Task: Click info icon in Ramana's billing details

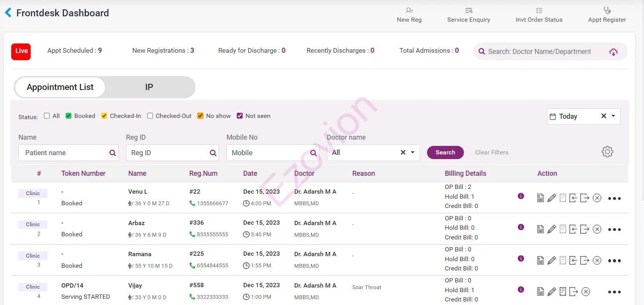Action: [x=521, y=258]
